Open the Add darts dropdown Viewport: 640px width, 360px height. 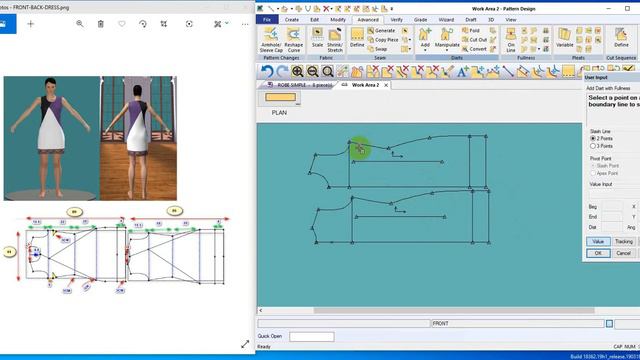(x=425, y=50)
